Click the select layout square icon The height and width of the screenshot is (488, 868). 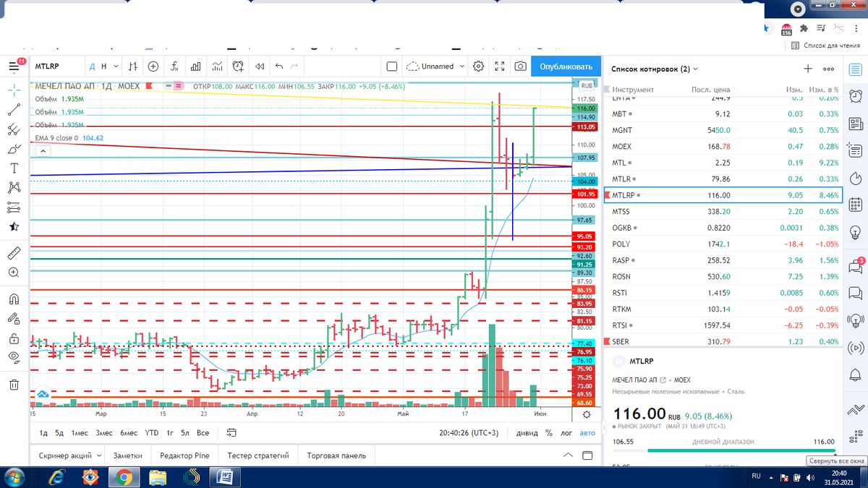pos(392,66)
